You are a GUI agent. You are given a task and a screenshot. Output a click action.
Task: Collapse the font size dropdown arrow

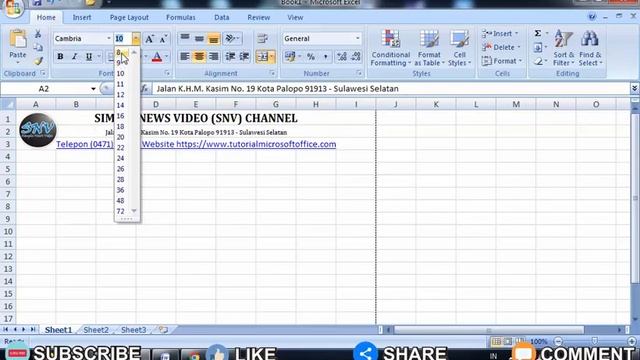136,39
